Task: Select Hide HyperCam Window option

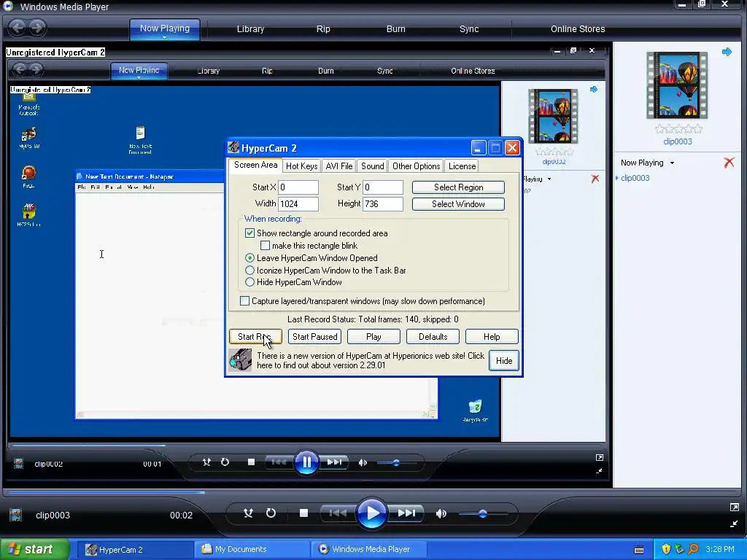Action: tap(249, 282)
